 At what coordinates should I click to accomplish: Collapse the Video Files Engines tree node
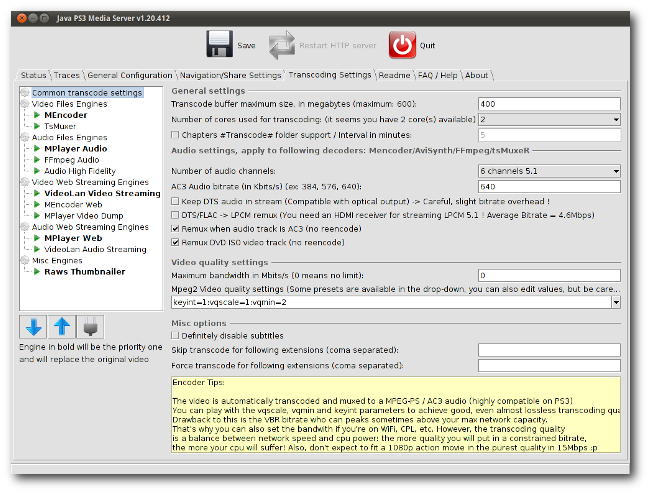click(x=25, y=104)
